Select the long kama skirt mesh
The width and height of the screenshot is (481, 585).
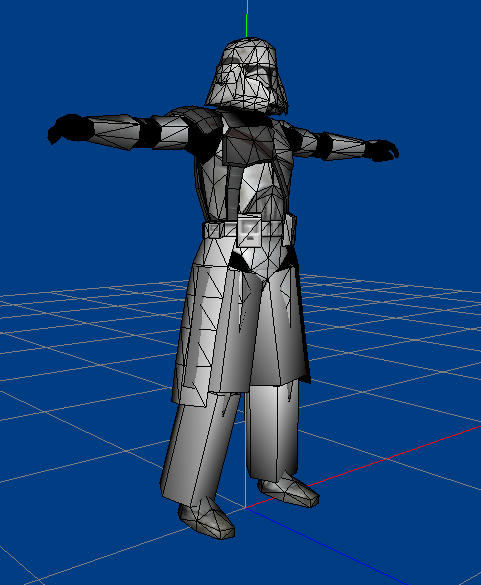(x=241, y=328)
